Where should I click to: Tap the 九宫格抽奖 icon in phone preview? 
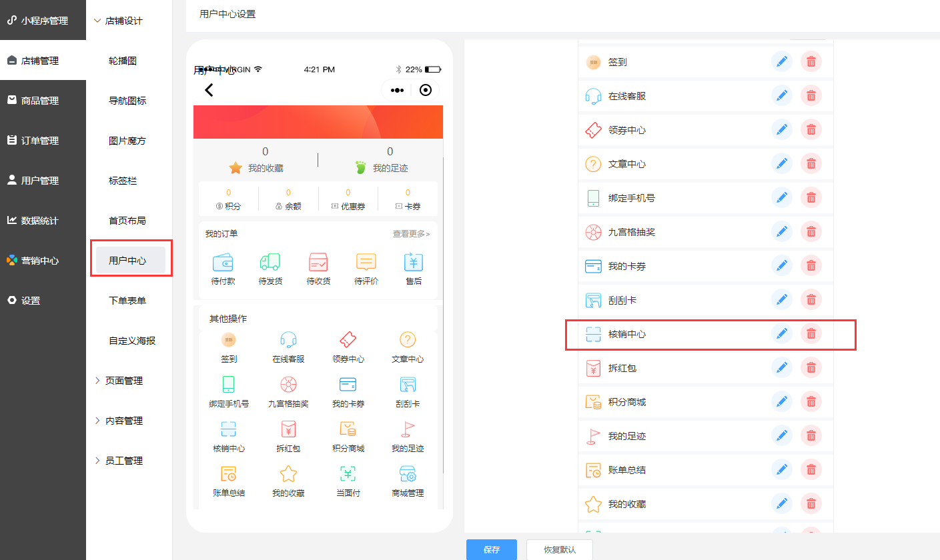click(288, 385)
